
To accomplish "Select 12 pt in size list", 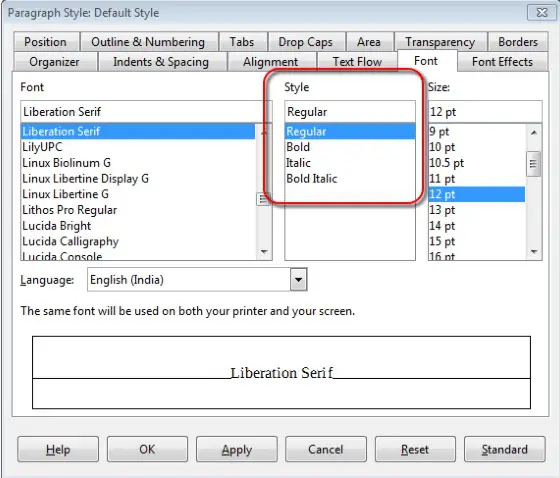I will pyautogui.click(x=477, y=194).
